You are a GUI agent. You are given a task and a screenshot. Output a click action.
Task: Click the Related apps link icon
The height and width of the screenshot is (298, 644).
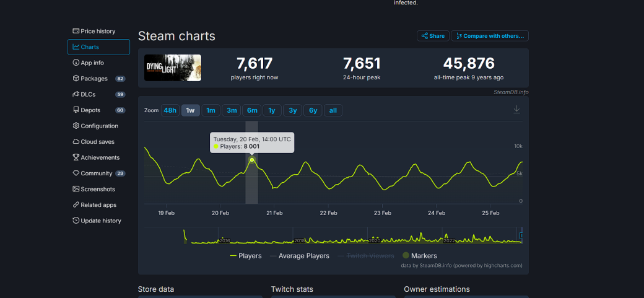point(76,204)
